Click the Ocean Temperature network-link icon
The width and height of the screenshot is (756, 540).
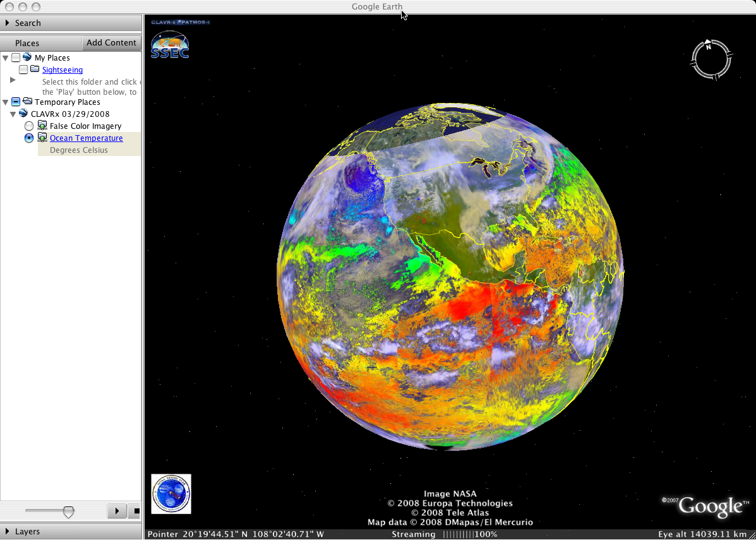point(42,138)
